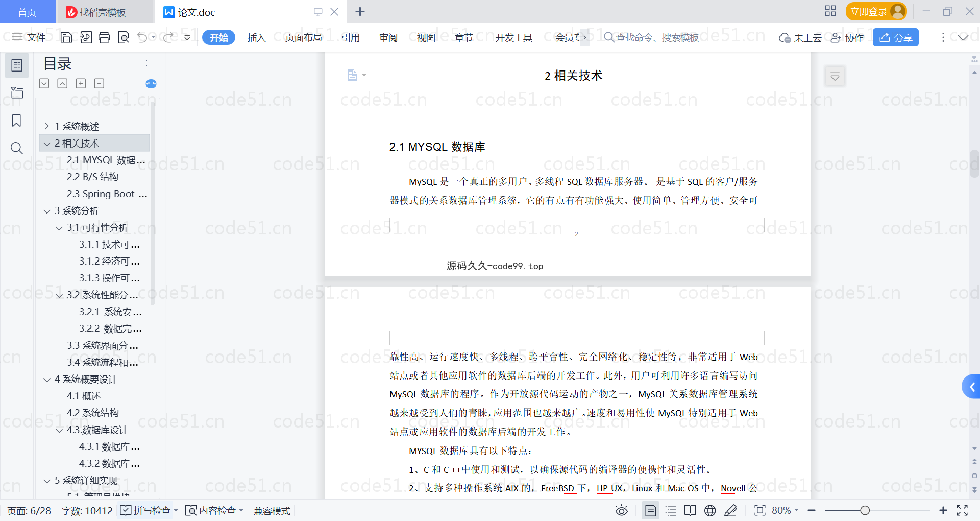Click the floating collapse toolbar button
This screenshot has width=980, height=521.
(835, 77)
